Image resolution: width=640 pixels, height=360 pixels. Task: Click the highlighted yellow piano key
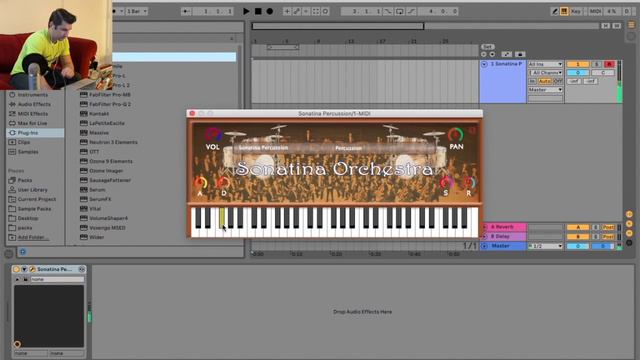(222, 218)
